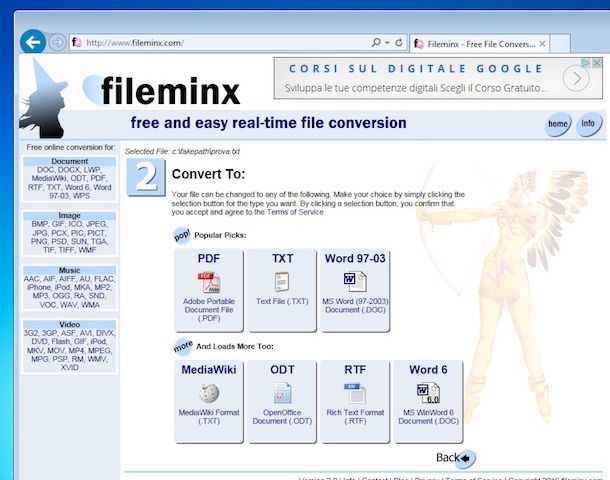610x480 pixels.
Task: Click the ODT OpenOffice icon
Action: click(x=282, y=393)
